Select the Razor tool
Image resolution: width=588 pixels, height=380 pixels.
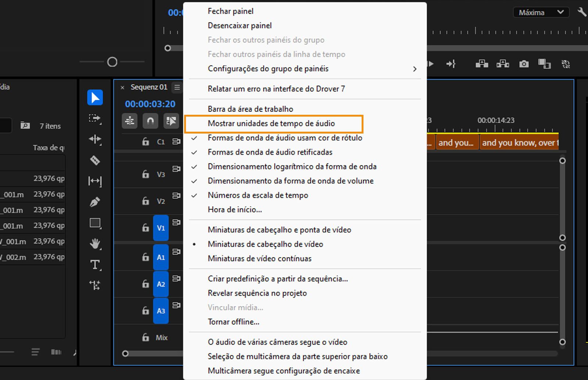[x=95, y=160]
